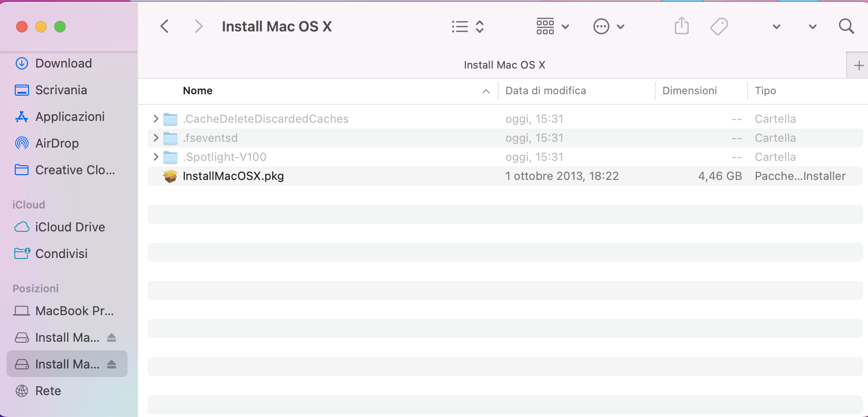Click the Applicazioni app icon

tap(22, 117)
